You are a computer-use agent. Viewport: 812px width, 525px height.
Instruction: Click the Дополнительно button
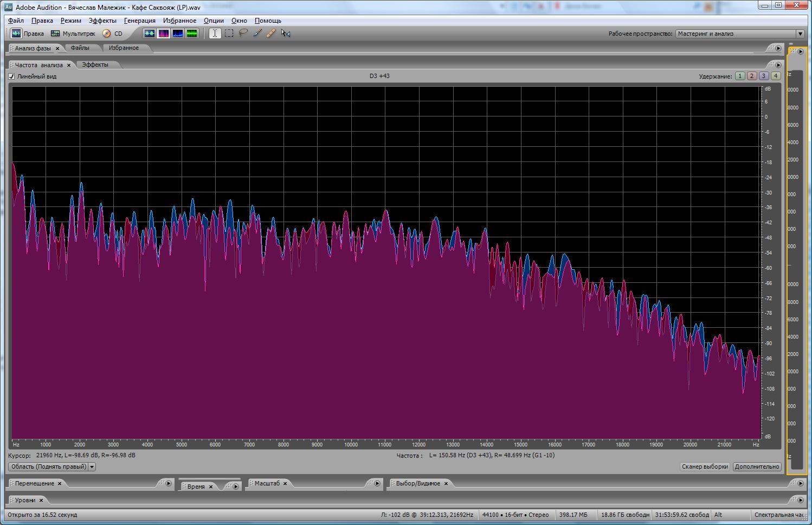[x=757, y=466]
